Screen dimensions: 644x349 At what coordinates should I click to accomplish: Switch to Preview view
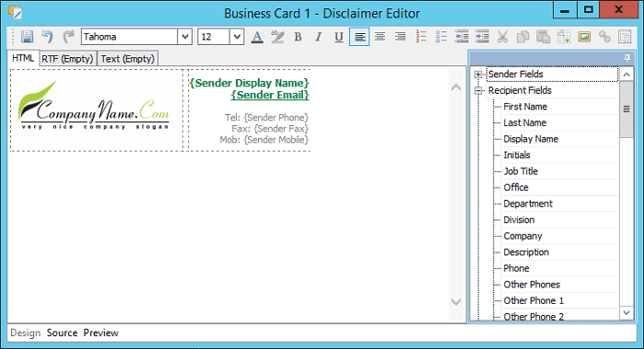[x=101, y=333]
